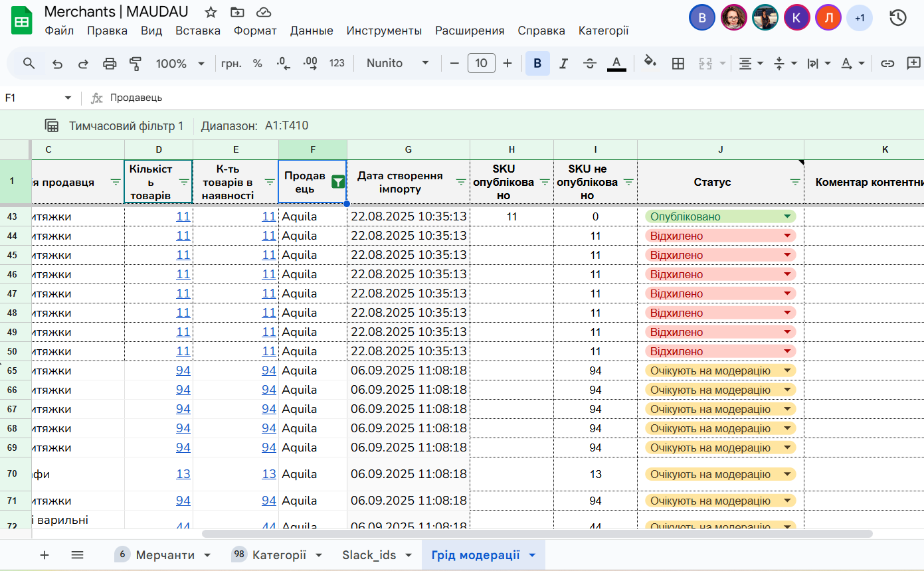Increase decimal places

[x=310, y=64]
